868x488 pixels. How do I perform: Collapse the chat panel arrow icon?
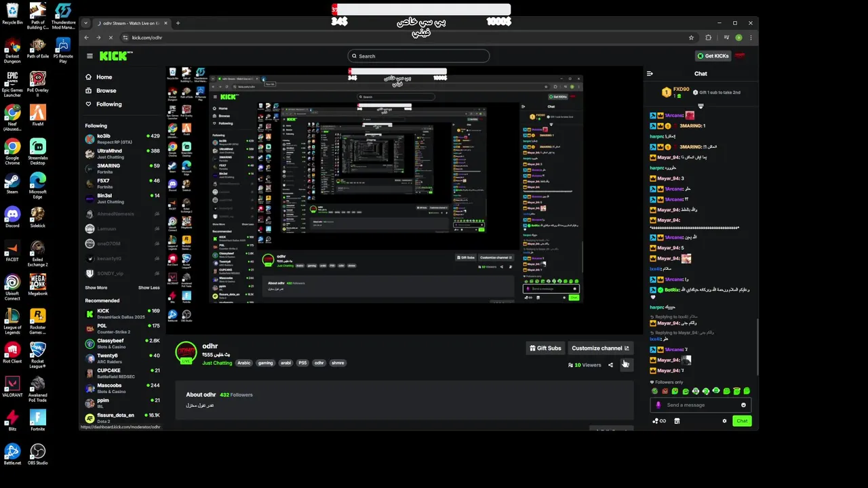(650, 73)
